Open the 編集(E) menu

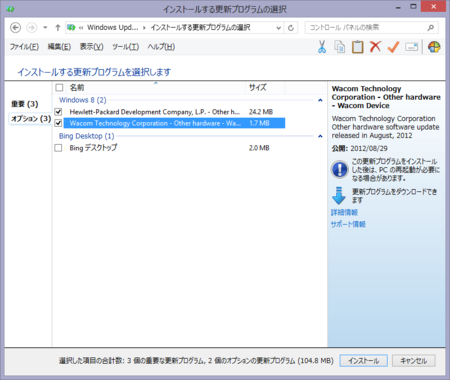(59, 47)
